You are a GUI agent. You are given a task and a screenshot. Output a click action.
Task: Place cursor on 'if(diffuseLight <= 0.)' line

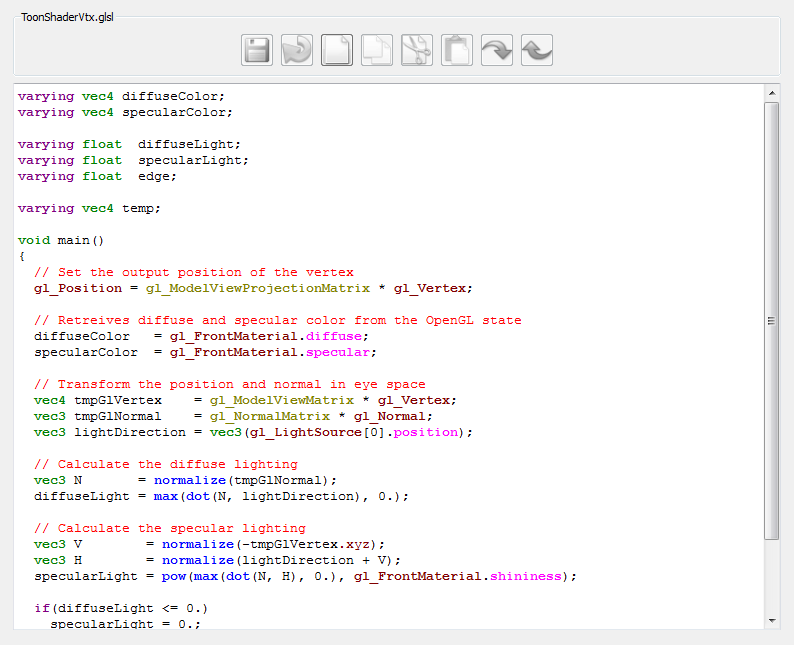[120, 608]
